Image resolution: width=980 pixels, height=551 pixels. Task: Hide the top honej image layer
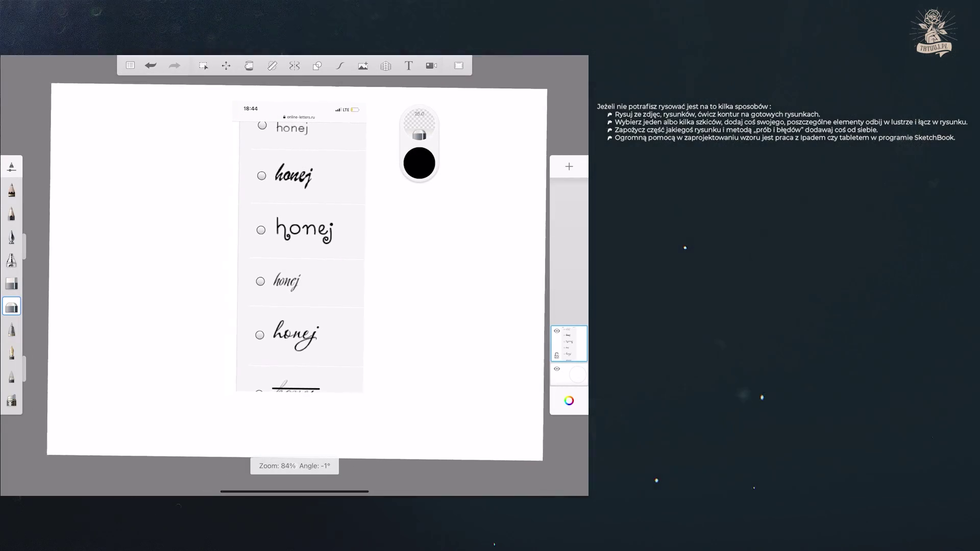(557, 331)
